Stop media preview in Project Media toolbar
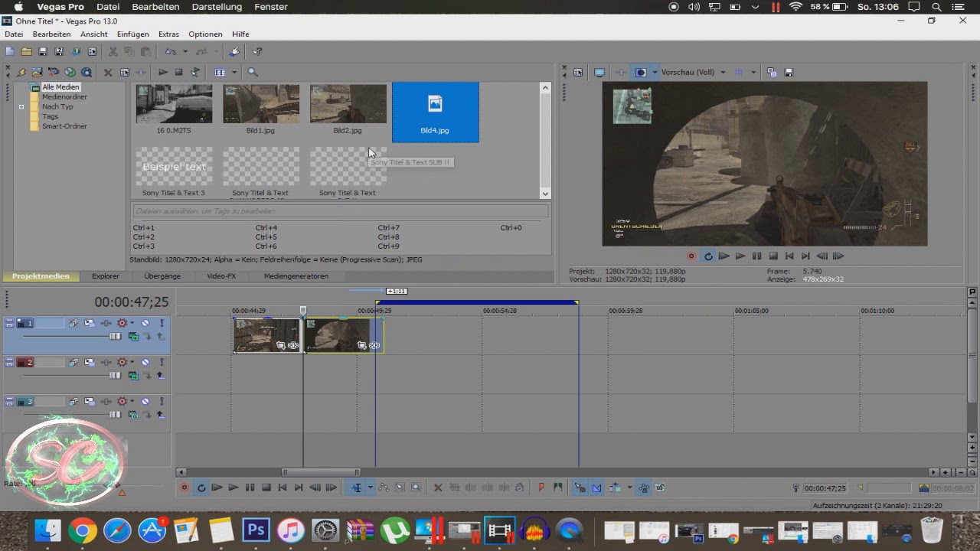This screenshot has width=980, height=551. click(x=178, y=72)
